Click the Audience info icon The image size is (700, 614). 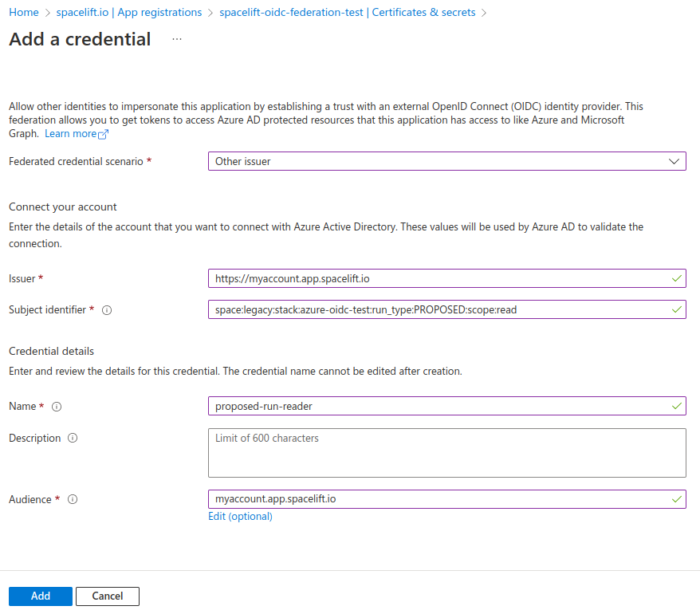(73, 500)
